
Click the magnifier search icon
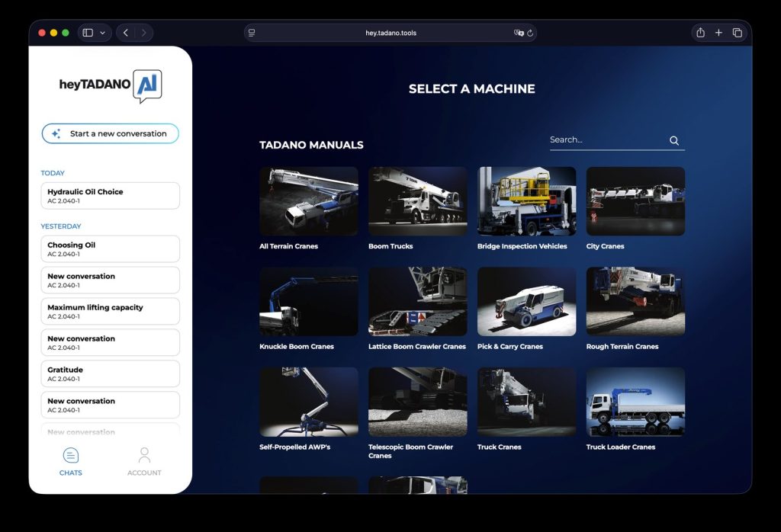(674, 140)
